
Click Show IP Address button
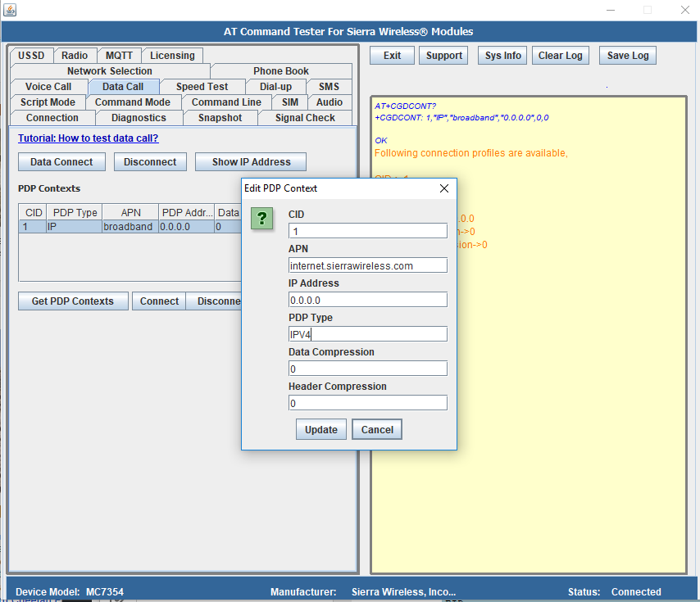click(251, 162)
